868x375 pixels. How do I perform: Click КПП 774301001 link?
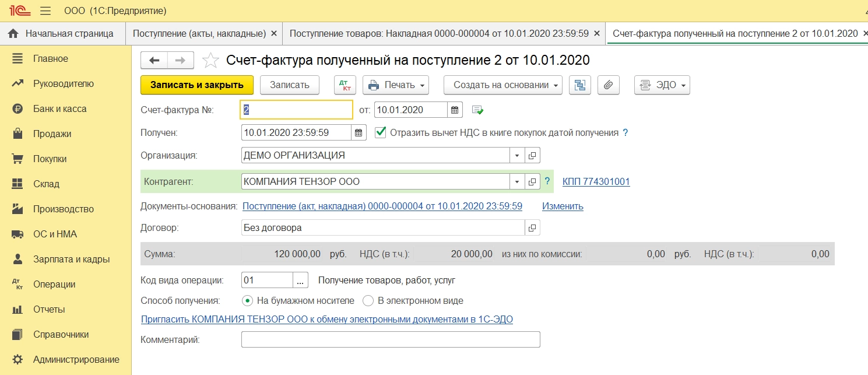[596, 181]
